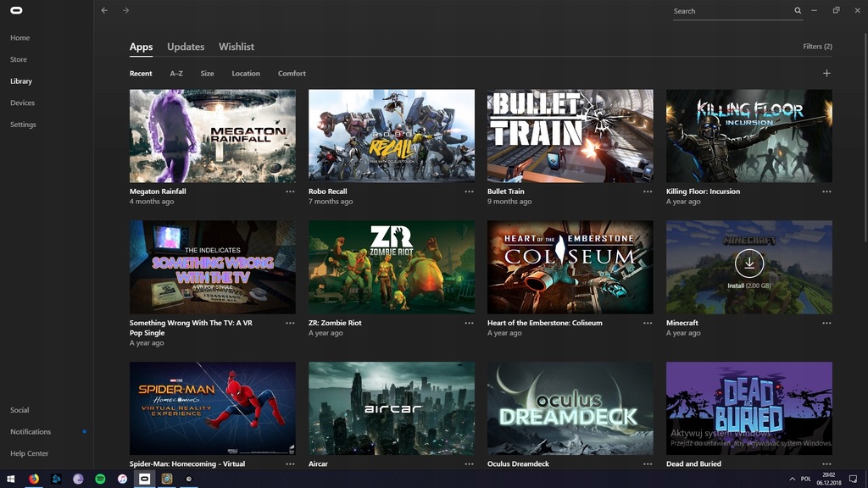Go back with the left arrow
Screen dimensions: 868x488
click(x=104, y=10)
